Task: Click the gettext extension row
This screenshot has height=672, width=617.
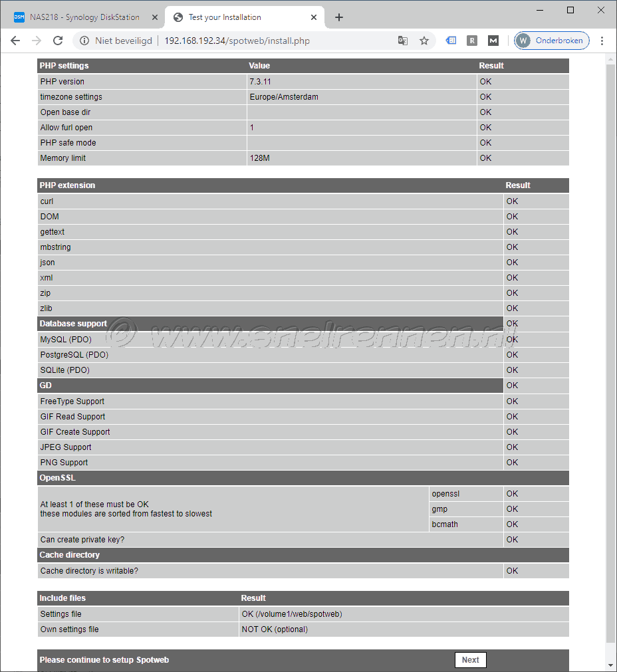Action: pos(303,232)
